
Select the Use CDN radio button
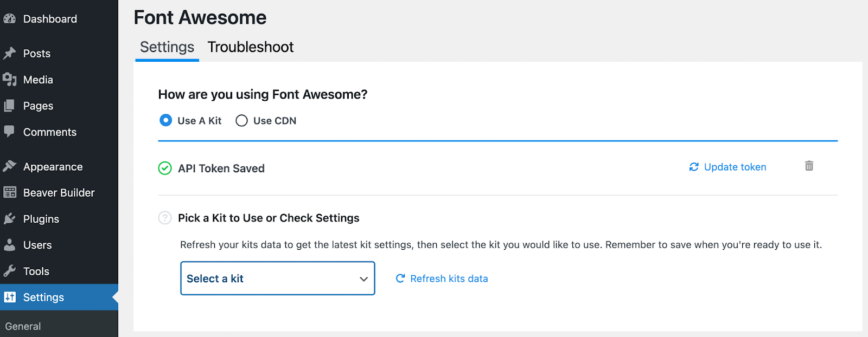click(241, 120)
